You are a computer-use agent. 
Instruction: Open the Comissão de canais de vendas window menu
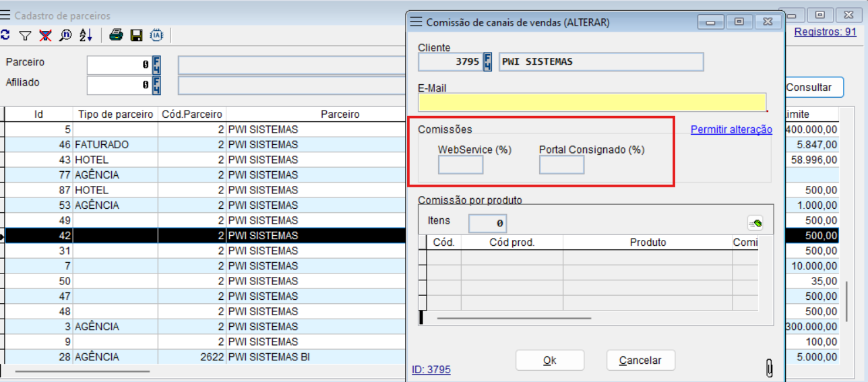416,22
